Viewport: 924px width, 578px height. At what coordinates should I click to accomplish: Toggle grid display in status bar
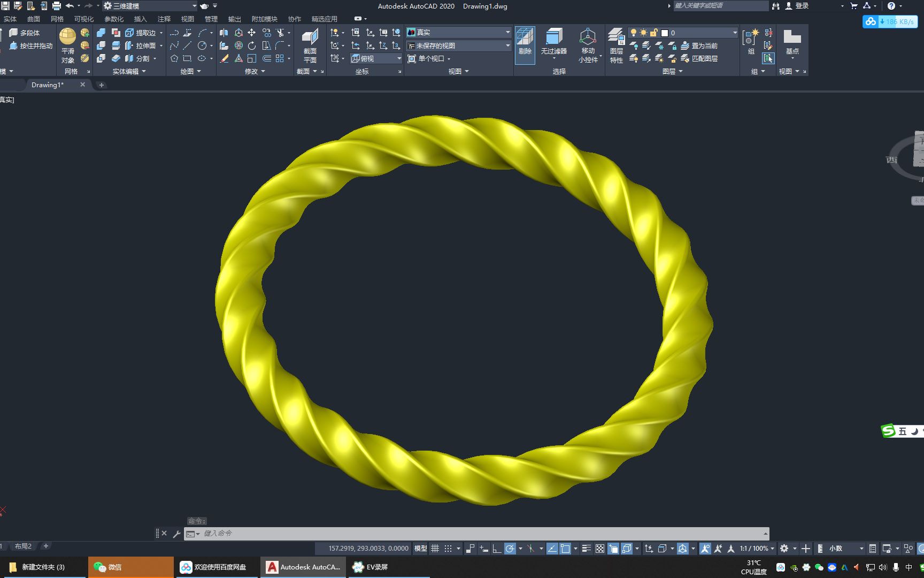(x=435, y=549)
